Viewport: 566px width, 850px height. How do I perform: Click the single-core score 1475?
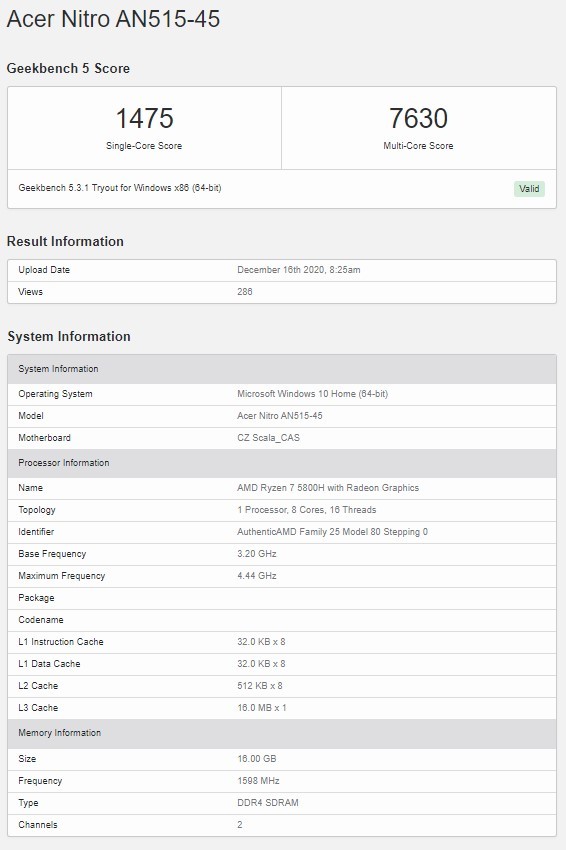click(144, 118)
